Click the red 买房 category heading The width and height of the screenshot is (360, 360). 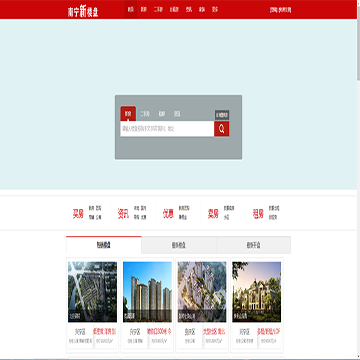[78, 213]
